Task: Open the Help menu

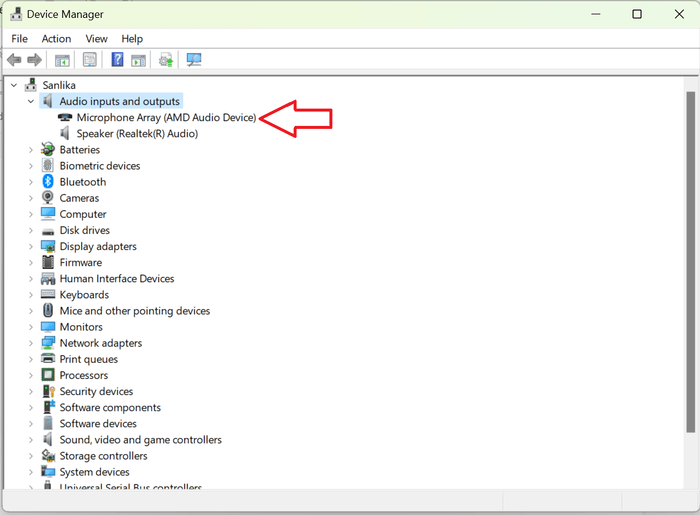Action: 132,39
